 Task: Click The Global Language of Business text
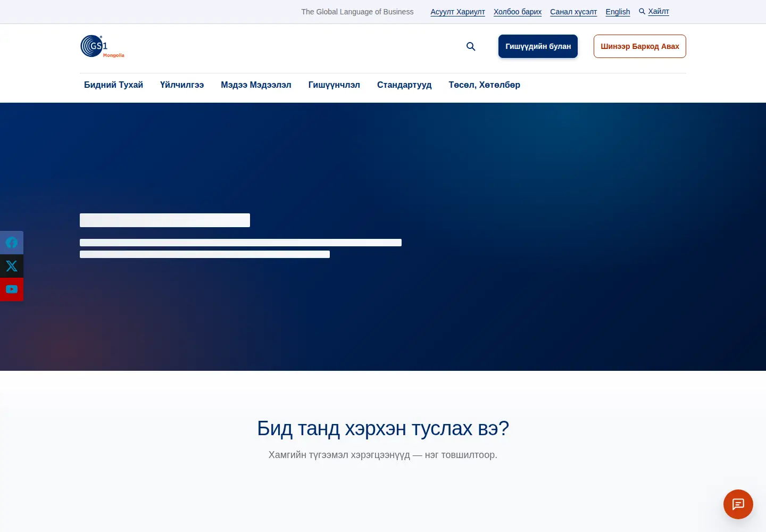point(357,12)
